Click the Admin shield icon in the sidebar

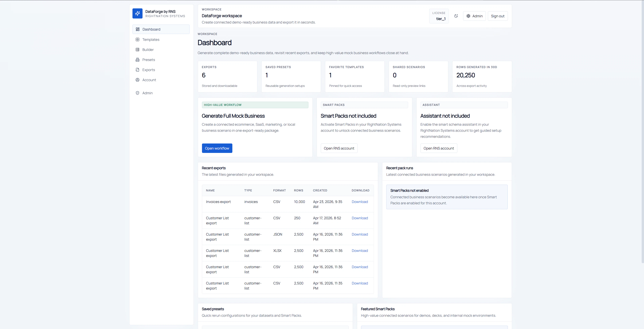(x=137, y=93)
